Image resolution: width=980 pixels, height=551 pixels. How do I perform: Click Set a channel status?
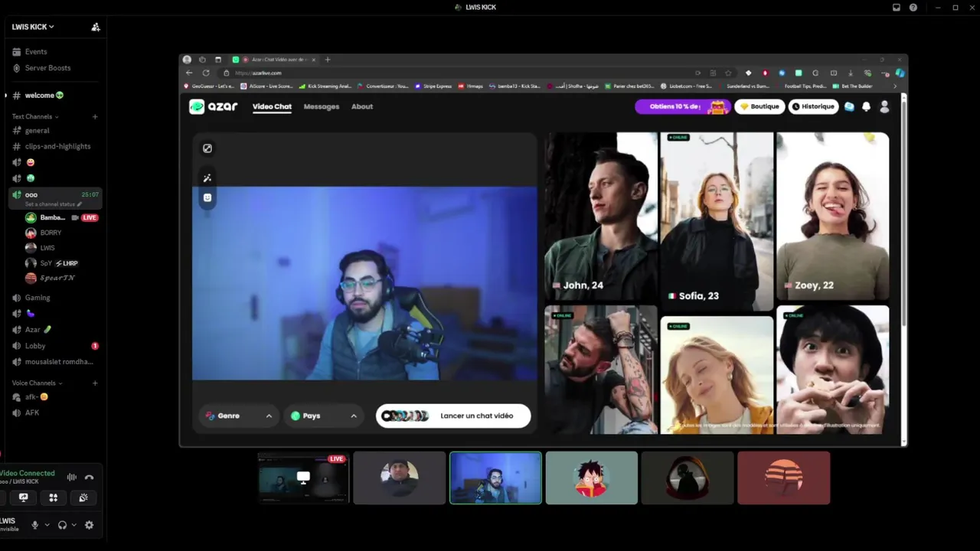point(53,204)
